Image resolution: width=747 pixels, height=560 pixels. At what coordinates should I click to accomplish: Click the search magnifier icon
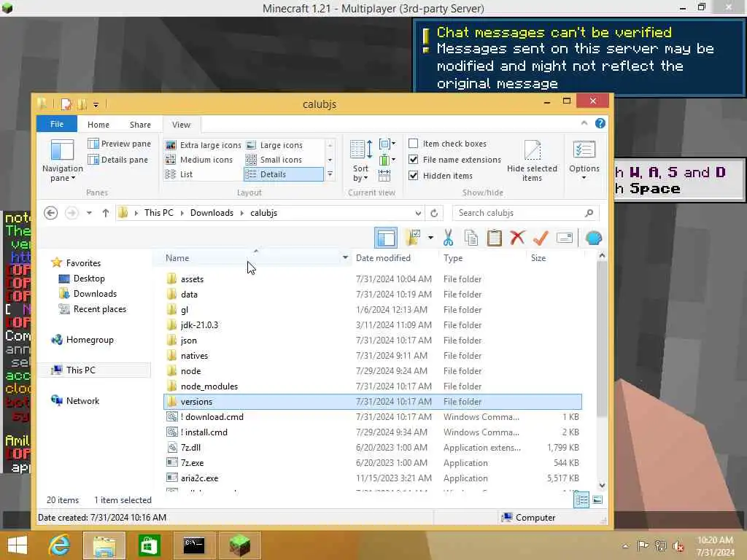click(x=589, y=213)
